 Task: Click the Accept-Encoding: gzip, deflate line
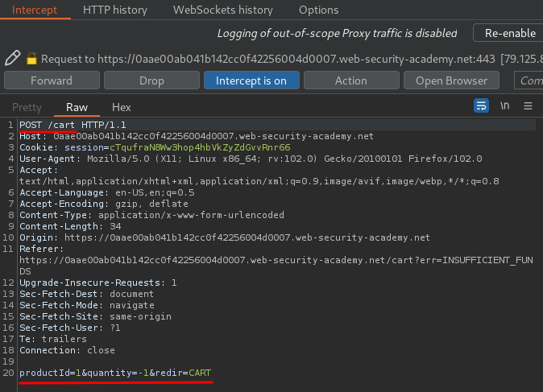coord(104,204)
